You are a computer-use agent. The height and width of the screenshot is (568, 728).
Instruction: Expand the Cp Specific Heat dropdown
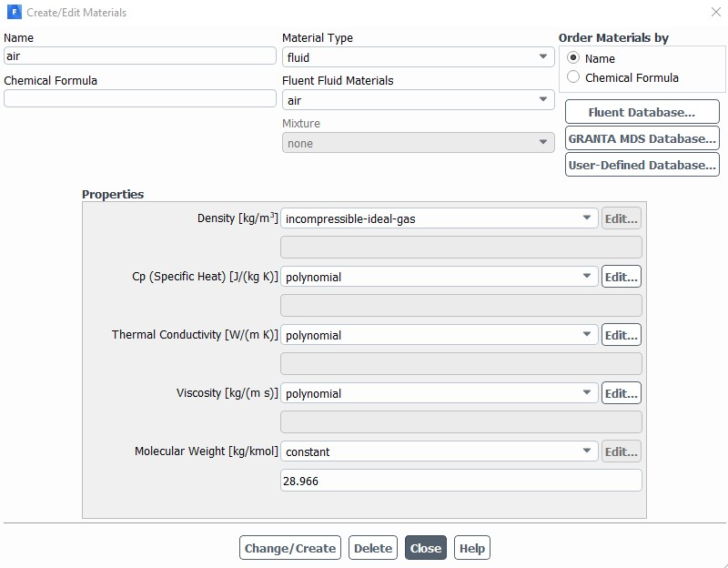click(x=439, y=277)
